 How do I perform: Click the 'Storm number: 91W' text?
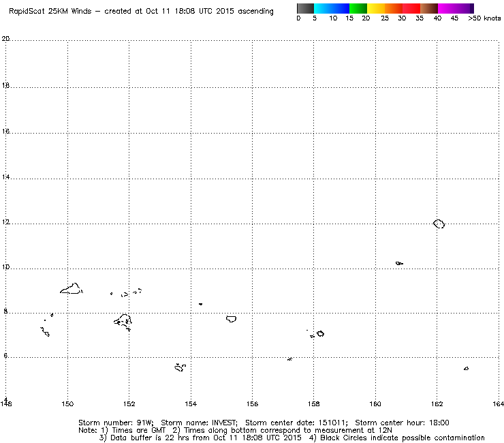[x=116, y=423]
